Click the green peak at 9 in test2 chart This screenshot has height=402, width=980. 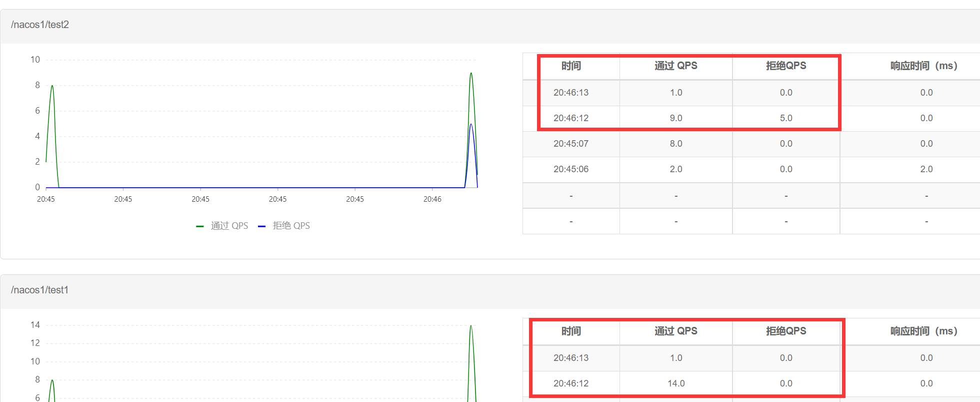(471, 74)
